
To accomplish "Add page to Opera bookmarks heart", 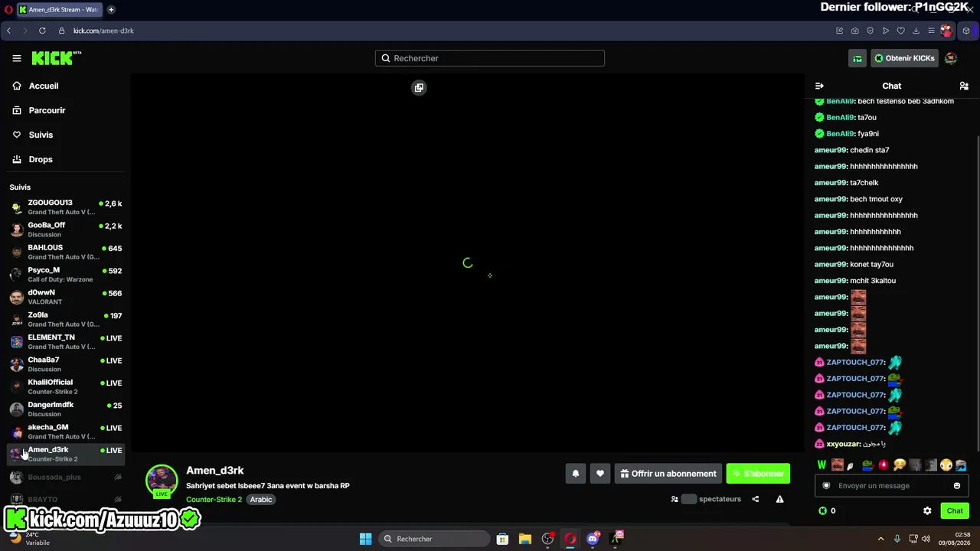I will coord(900,31).
